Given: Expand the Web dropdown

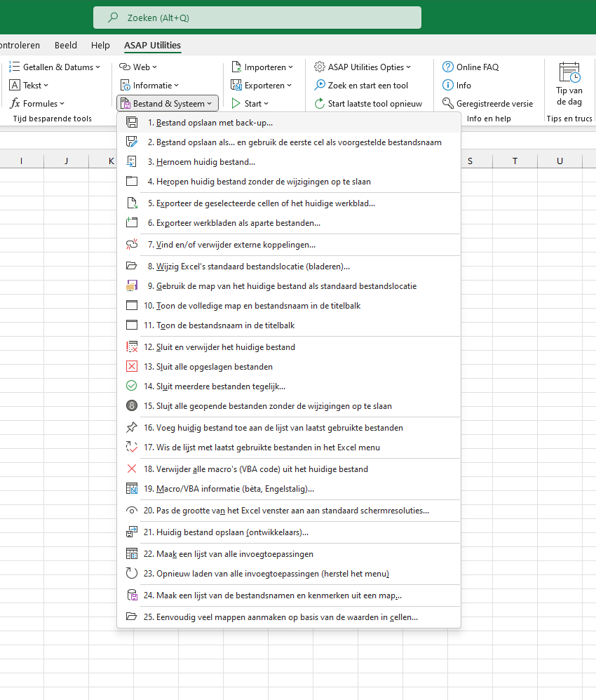Looking at the screenshot, I should pyautogui.click(x=138, y=67).
